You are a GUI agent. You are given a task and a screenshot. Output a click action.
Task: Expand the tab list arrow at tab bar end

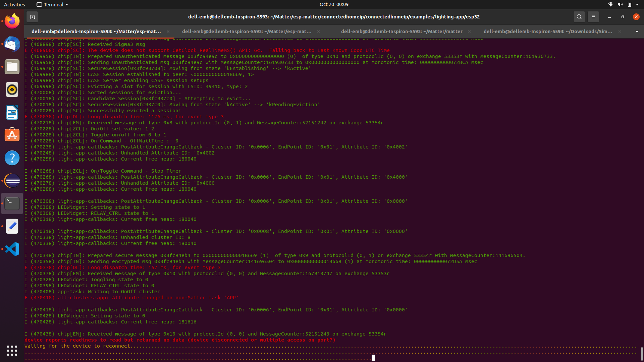pos(636,31)
